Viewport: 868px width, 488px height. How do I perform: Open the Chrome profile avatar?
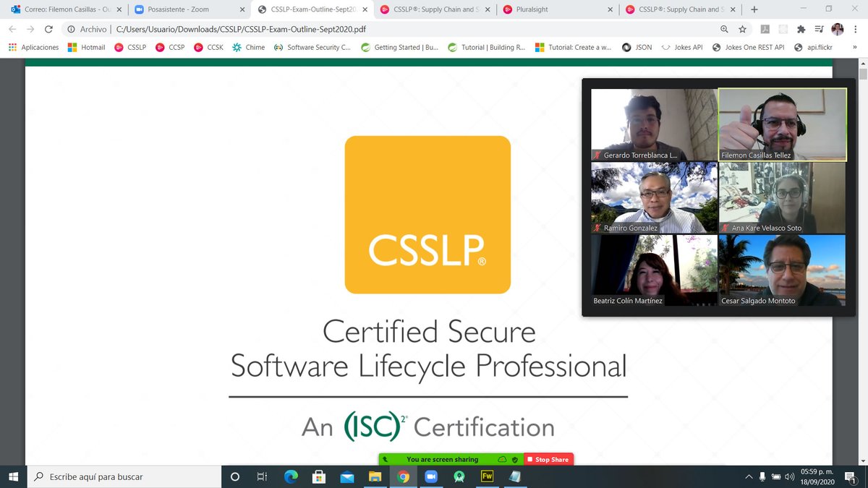[x=837, y=29]
